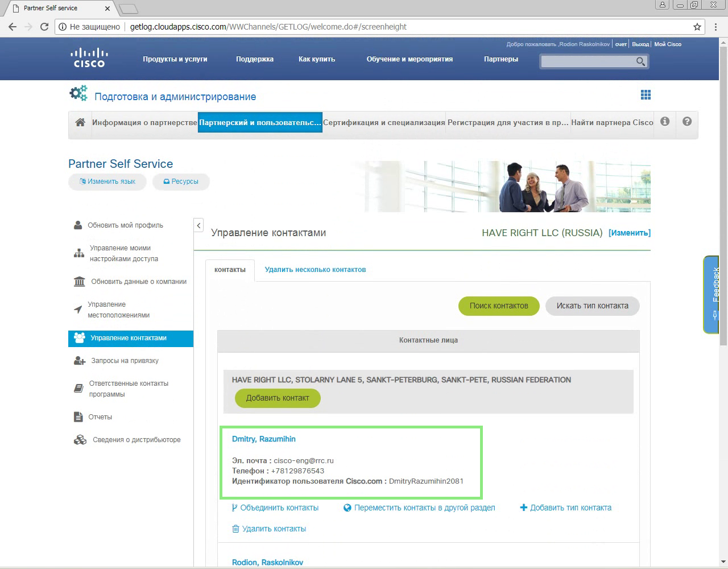Click the location arrow icon for Управление местоположениями

78,310
